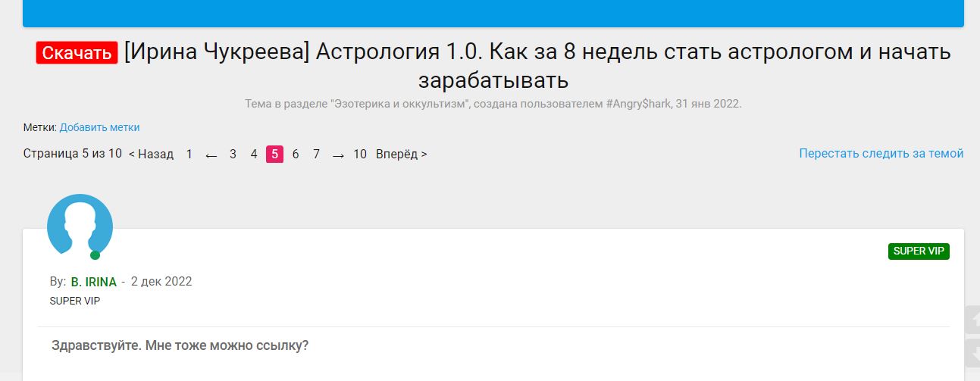Viewport: 980px width, 381px height.
Task: Click Перестать следить за темой link
Action: pos(881,154)
